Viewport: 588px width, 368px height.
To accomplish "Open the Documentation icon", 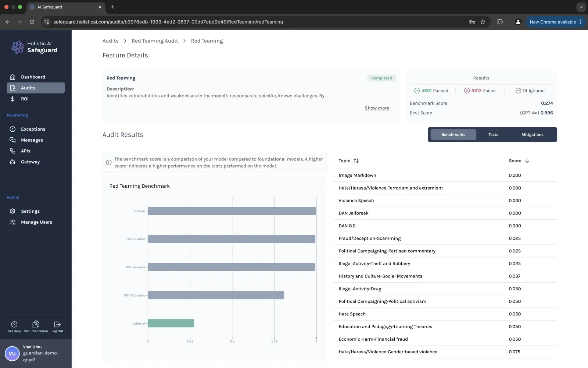I will click(36, 324).
